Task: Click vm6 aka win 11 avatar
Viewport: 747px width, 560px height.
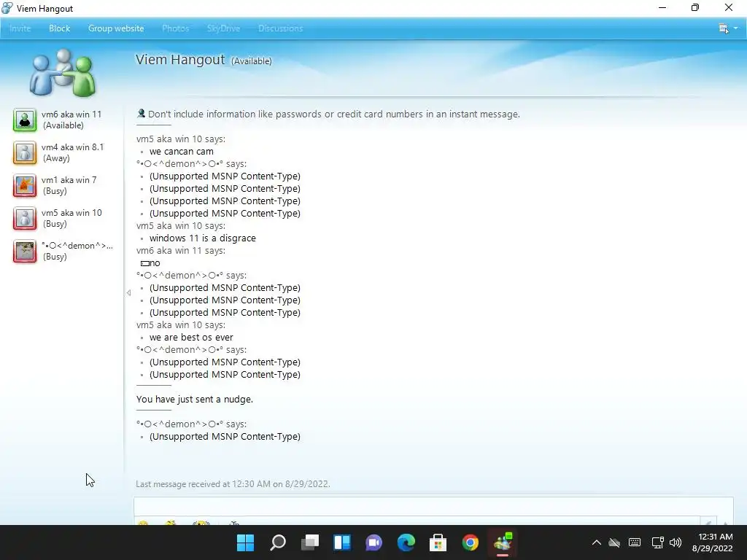Action: point(25,120)
